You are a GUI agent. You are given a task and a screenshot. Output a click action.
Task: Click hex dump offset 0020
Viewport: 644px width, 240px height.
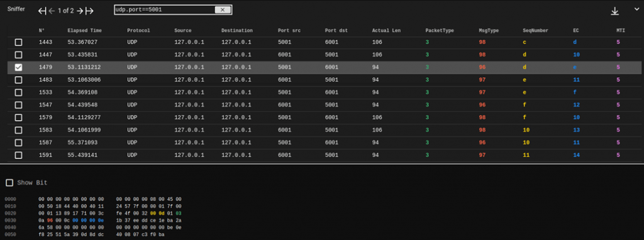click(10, 214)
